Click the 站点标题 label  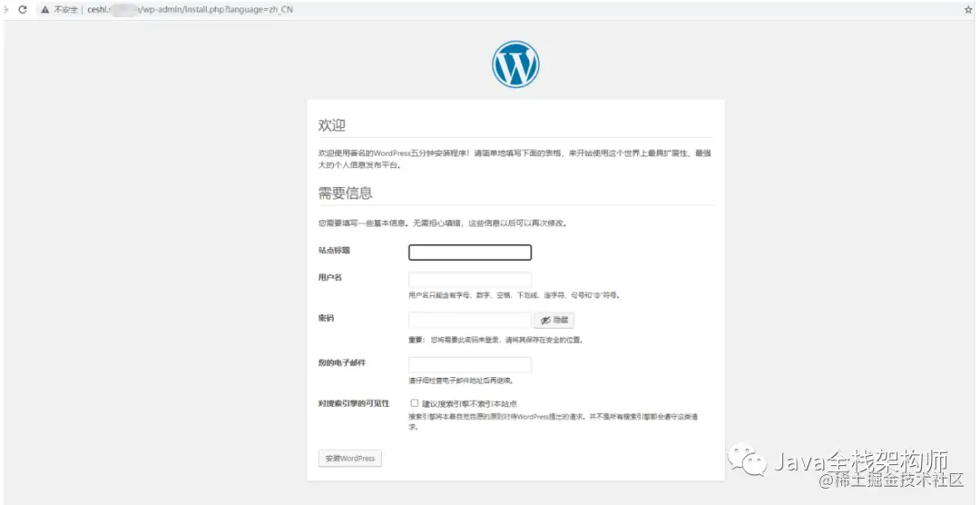coord(334,251)
